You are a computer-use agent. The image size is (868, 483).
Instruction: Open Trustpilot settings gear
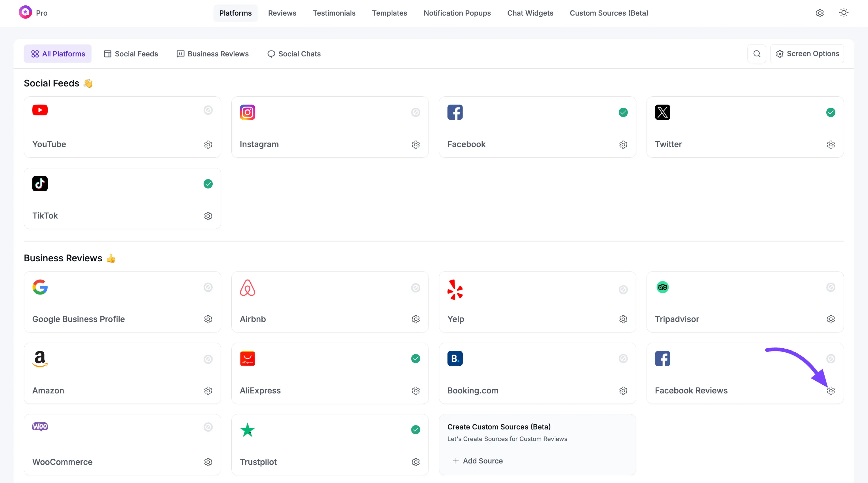tap(415, 462)
